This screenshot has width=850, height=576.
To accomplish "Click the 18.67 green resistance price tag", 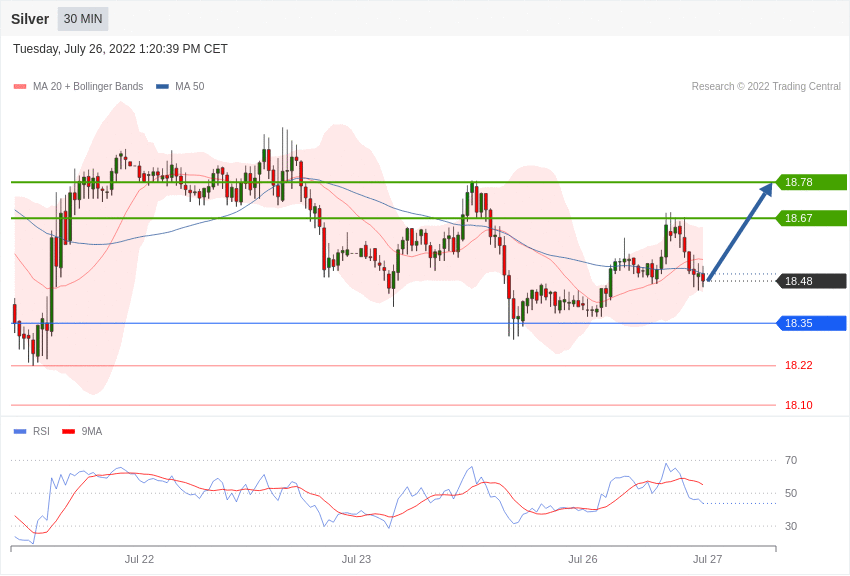I will coord(812,218).
